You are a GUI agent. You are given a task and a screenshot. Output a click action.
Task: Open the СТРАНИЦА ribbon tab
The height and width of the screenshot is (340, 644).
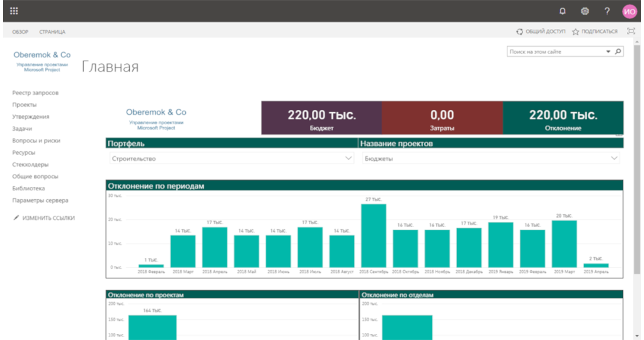point(52,32)
